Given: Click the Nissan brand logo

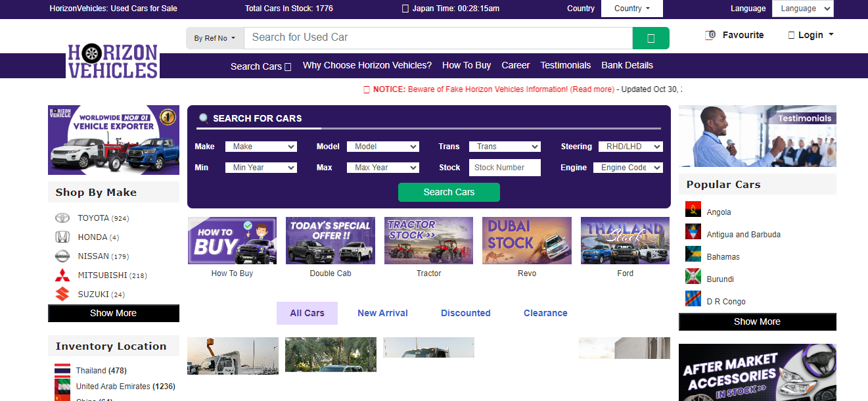Looking at the screenshot, I should [x=62, y=256].
